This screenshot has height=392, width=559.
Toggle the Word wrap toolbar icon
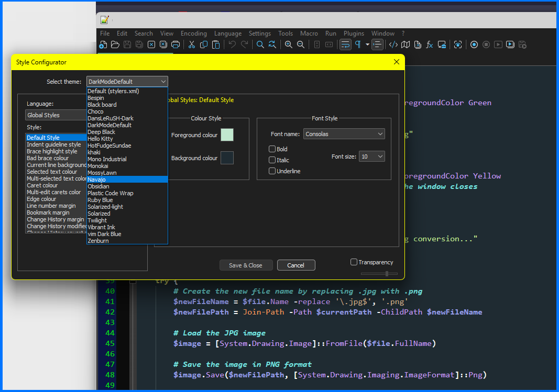point(345,45)
